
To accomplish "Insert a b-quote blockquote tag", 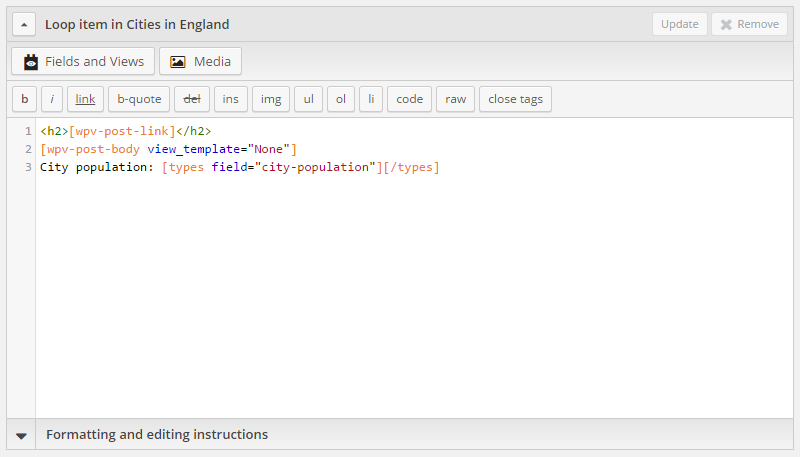I will (x=139, y=99).
